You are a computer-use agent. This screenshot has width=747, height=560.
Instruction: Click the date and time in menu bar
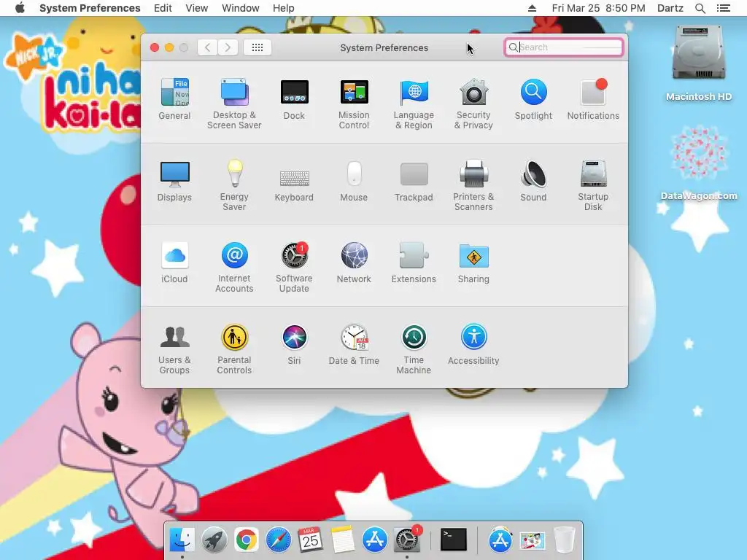[598, 8]
